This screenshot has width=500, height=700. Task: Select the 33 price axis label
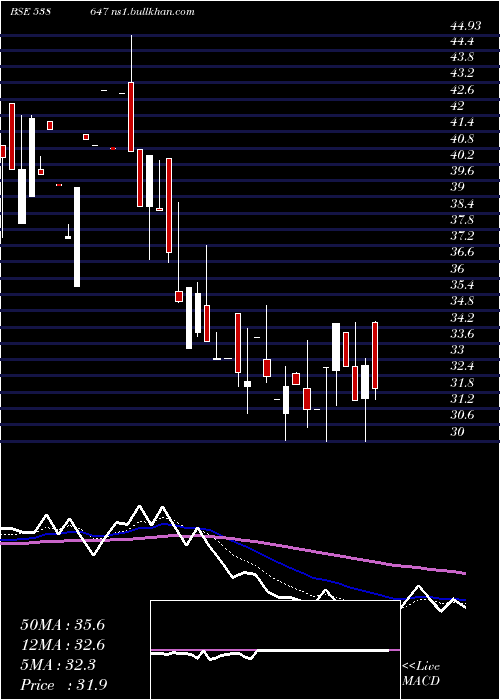pyautogui.click(x=458, y=350)
